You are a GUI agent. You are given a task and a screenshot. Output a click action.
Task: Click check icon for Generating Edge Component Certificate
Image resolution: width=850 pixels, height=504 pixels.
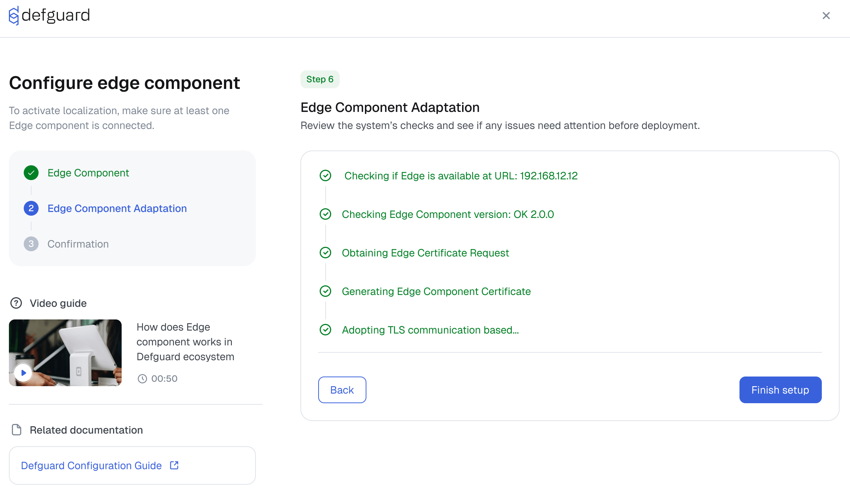pyautogui.click(x=325, y=291)
